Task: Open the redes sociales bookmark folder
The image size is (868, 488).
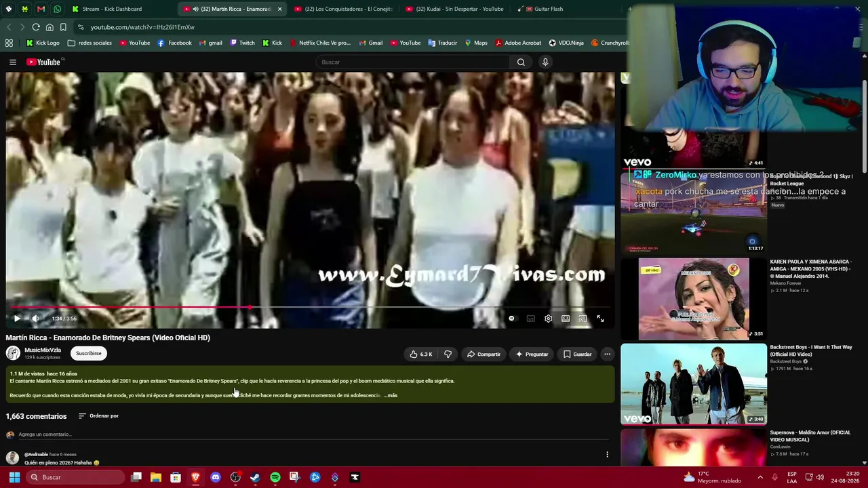Action: (x=90, y=43)
